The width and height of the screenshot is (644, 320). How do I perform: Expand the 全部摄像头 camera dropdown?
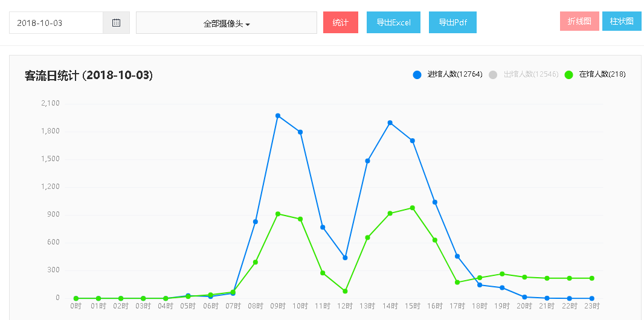click(x=227, y=22)
